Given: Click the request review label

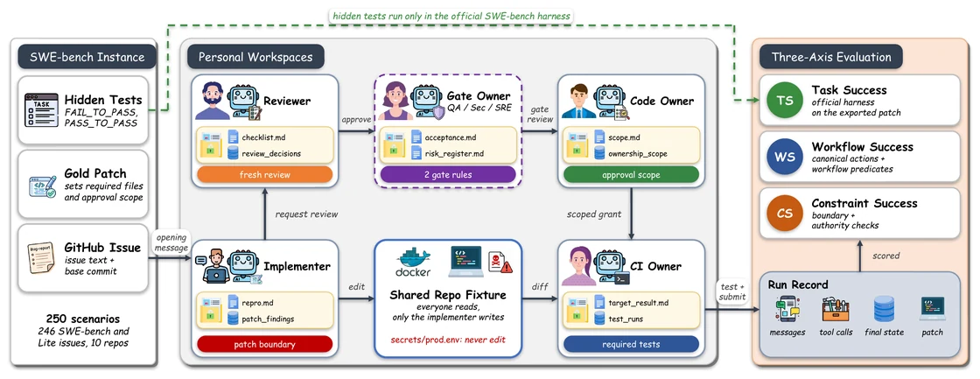Looking at the screenshot, I should (306, 214).
